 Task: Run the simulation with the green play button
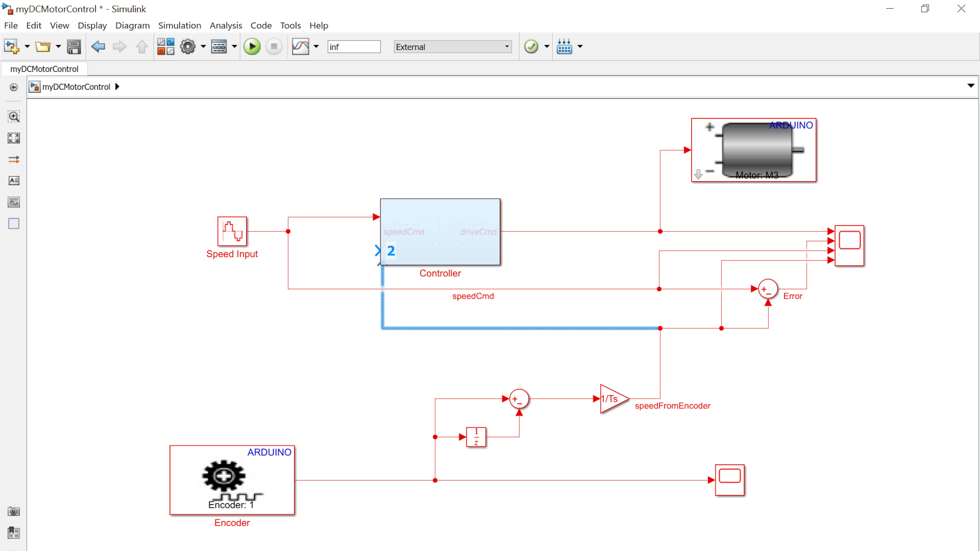252,47
